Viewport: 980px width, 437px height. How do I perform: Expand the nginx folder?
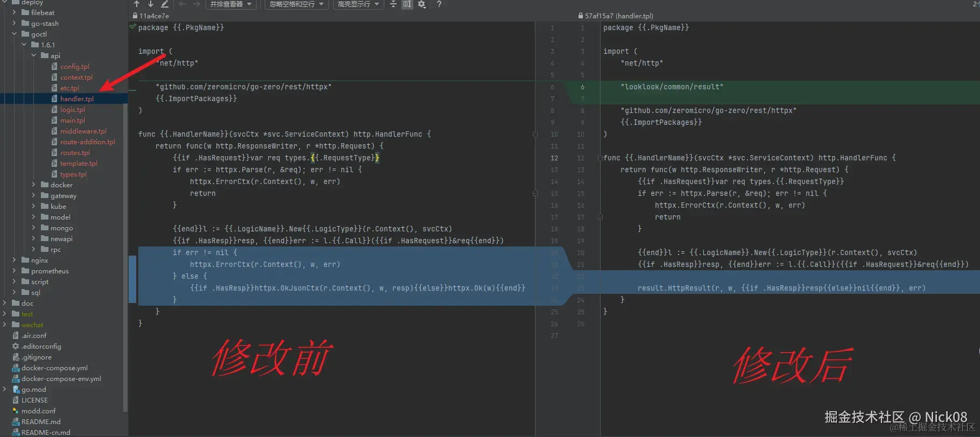(15, 260)
